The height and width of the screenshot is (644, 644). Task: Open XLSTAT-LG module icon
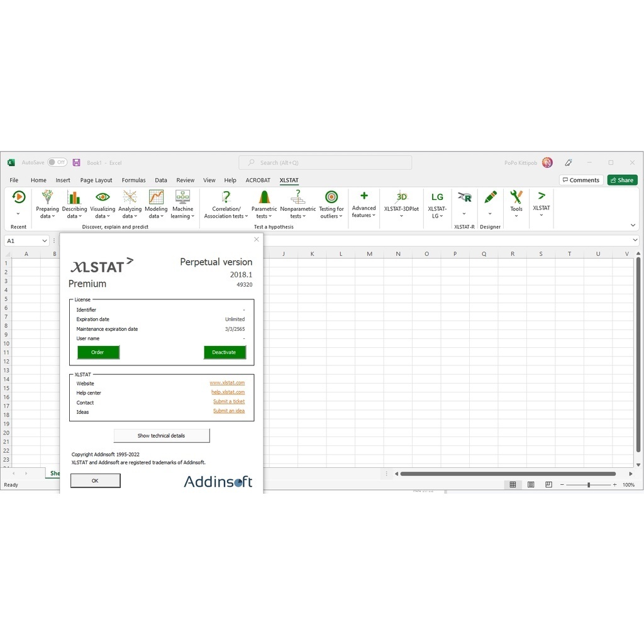437,197
